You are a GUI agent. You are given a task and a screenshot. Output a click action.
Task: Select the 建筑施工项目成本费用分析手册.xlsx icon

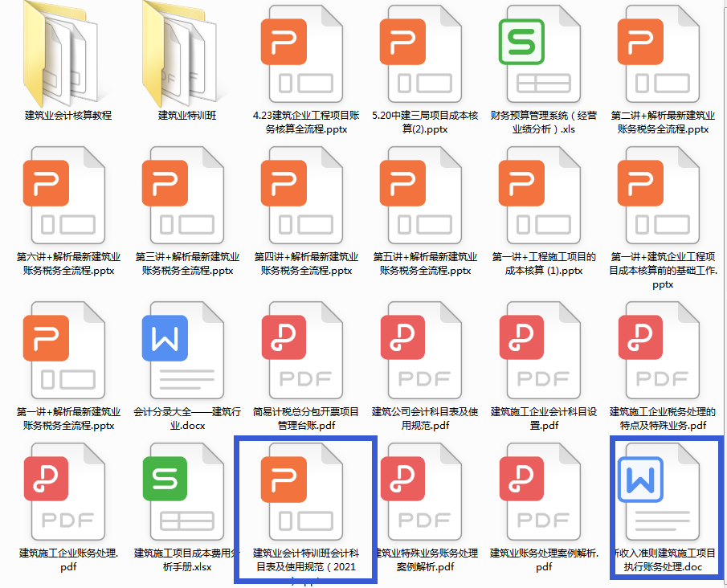(x=182, y=492)
